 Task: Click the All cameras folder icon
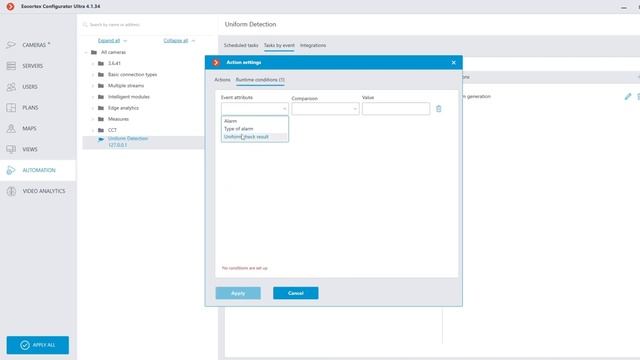[x=94, y=52]
